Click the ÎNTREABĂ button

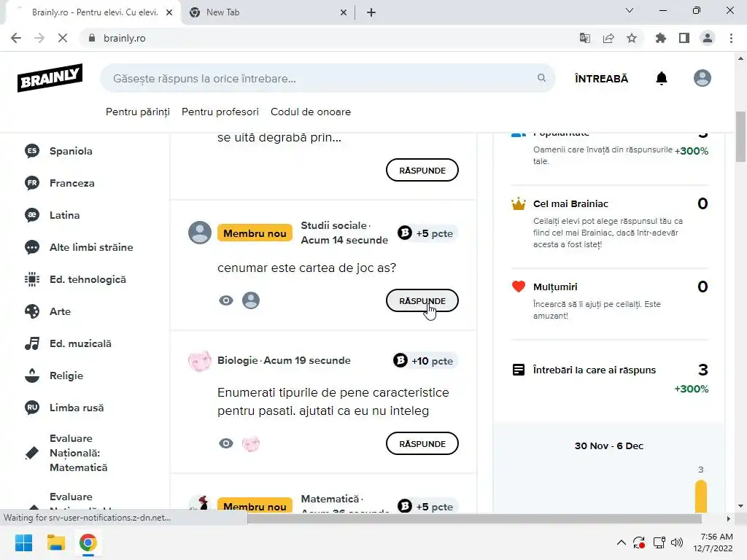pos(601,79)
